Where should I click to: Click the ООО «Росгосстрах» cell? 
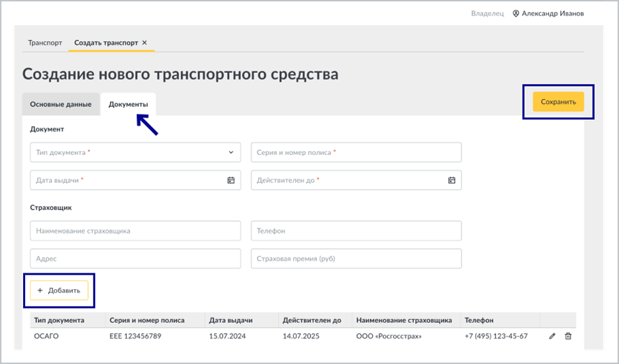coord(389,336)
